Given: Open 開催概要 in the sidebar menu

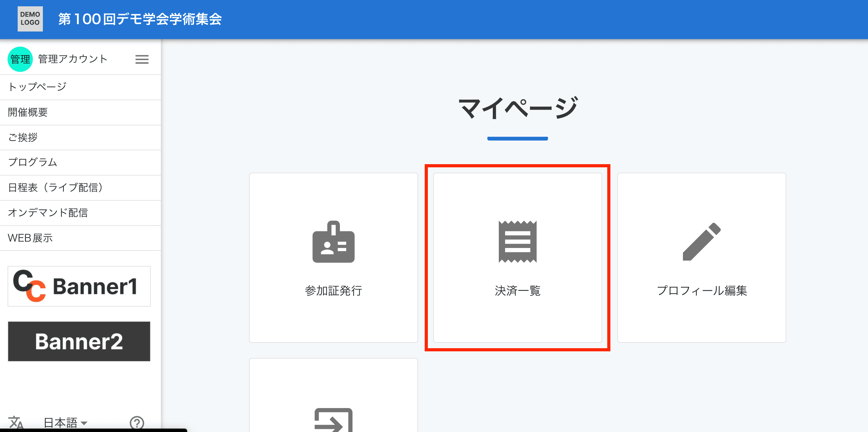Looking at the screenshot, I should point(80,112).
